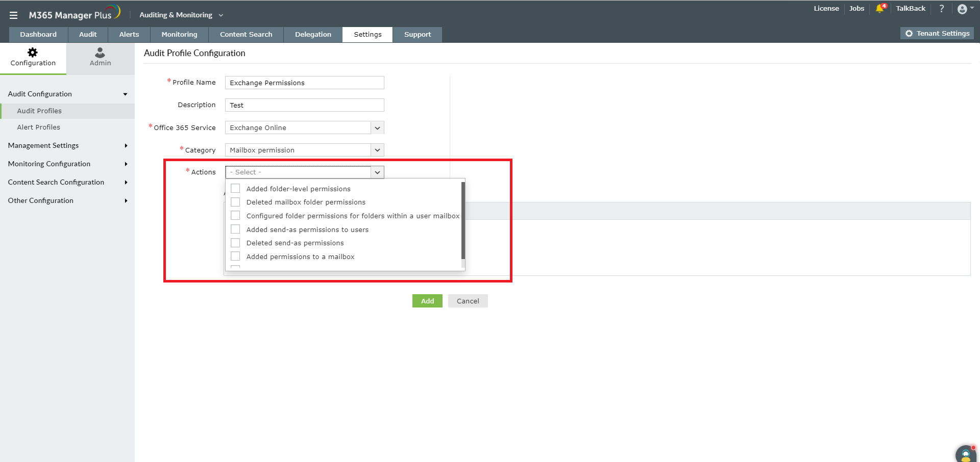
Task: Click the M365 Manager Plus logo
Action: [x=75, y=13]
